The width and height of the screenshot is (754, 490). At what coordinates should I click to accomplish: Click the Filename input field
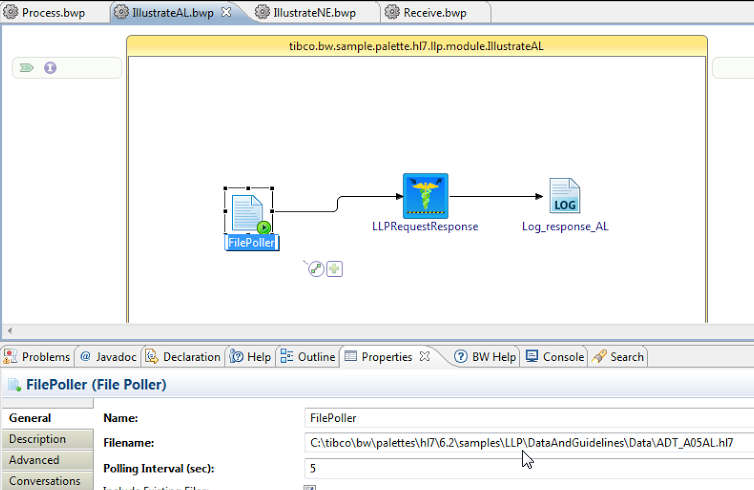(529, 443)
